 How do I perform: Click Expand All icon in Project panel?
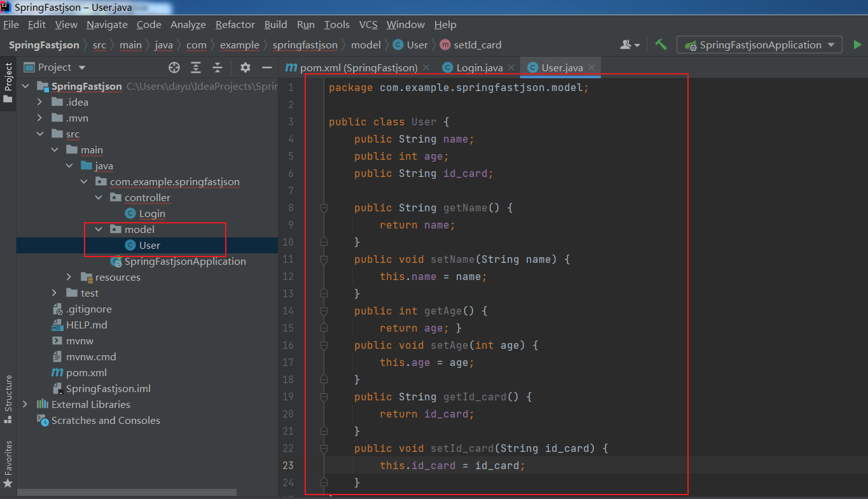coord(196,67)
